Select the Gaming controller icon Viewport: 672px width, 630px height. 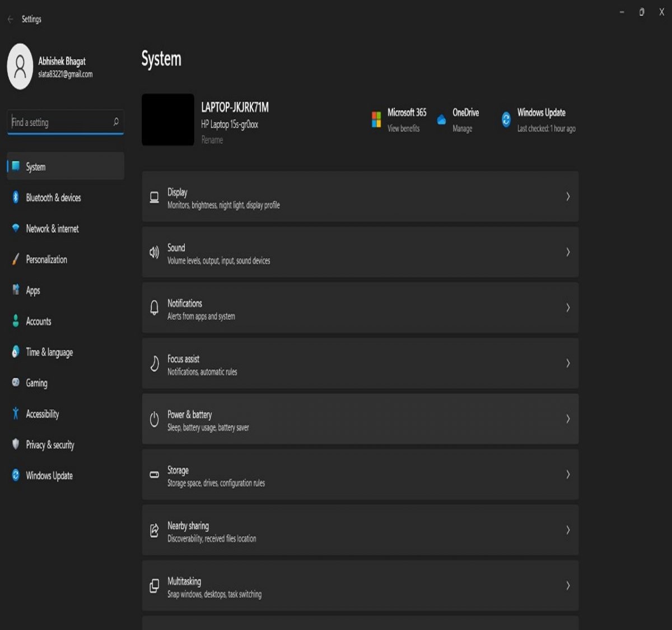(x=16, y=383)
